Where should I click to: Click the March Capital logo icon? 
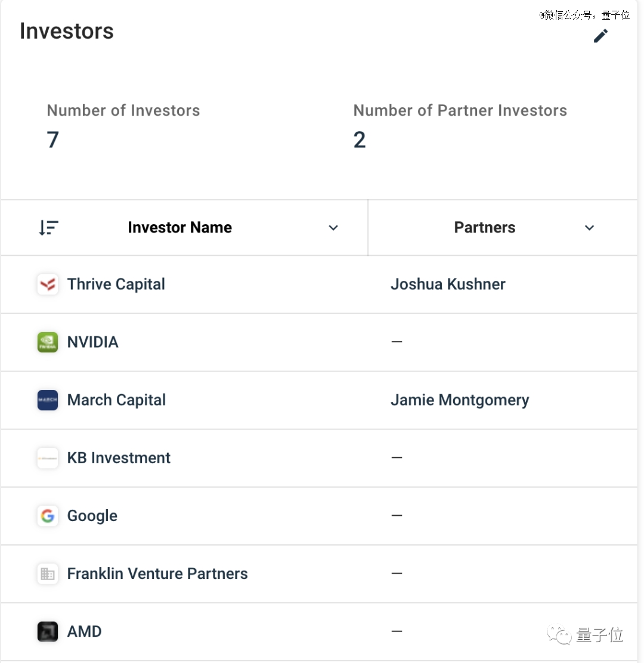(x=48, y=400)
